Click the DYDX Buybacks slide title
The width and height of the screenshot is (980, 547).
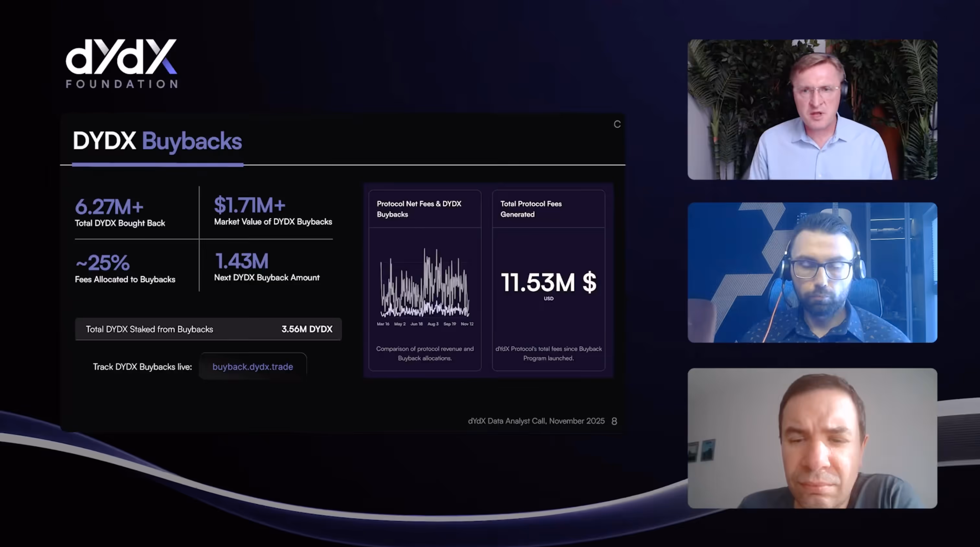tap(157, 141)
